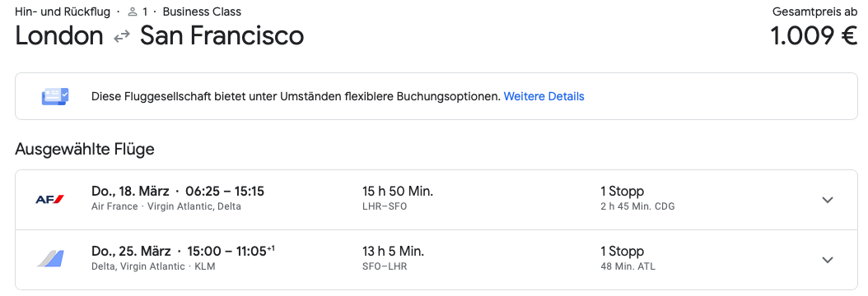This screenshot has width=868, height=296.
Task: Click the San Francisco destination heading
Action: (x=222, y=36)
